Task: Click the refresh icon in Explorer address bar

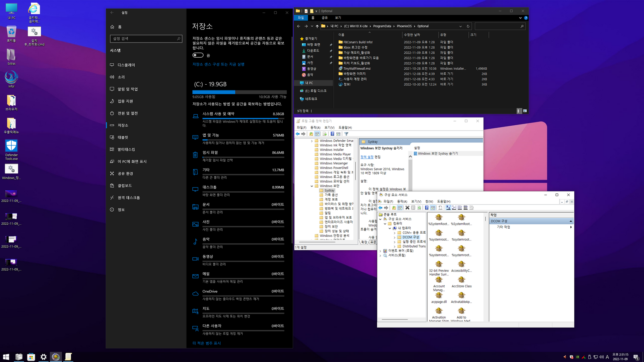Action: pos(468,26)
